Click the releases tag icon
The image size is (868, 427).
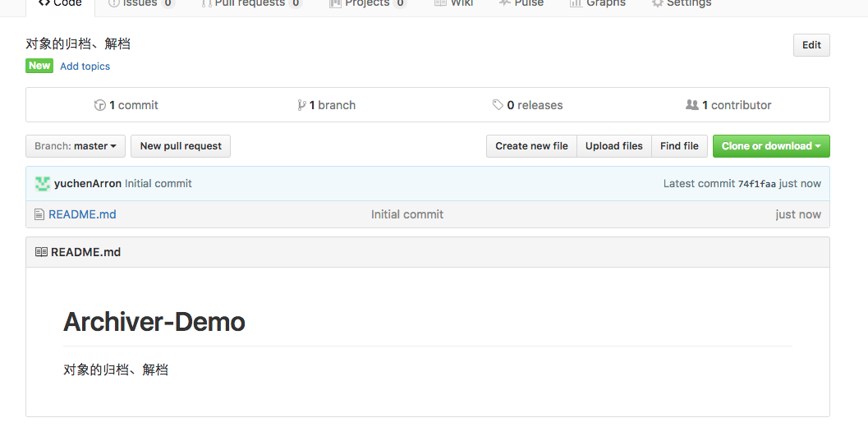(x=498, y=104)
